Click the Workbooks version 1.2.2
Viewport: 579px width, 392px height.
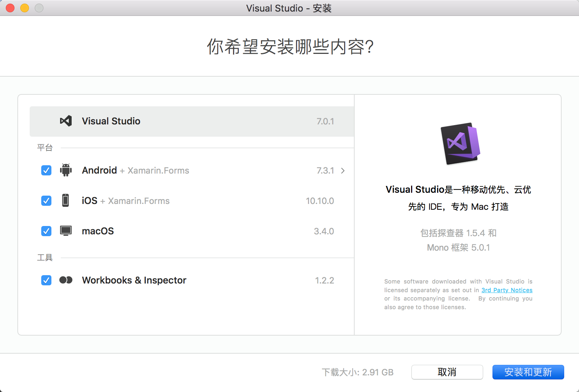point(325,281)
